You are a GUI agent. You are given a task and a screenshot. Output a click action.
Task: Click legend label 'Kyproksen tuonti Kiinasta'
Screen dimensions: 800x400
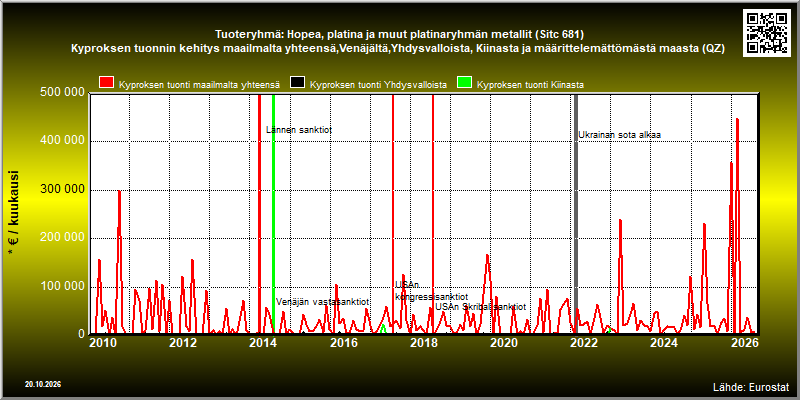[530, 85]
